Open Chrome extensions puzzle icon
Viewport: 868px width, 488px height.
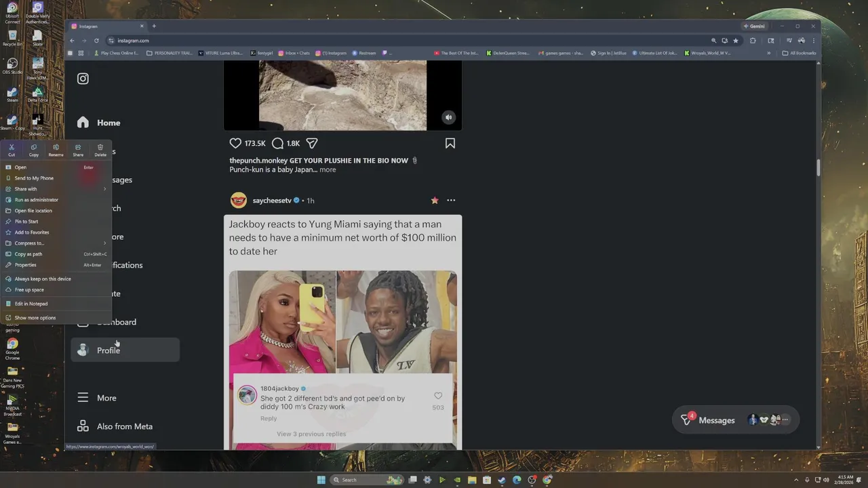(x=753, y=41)
